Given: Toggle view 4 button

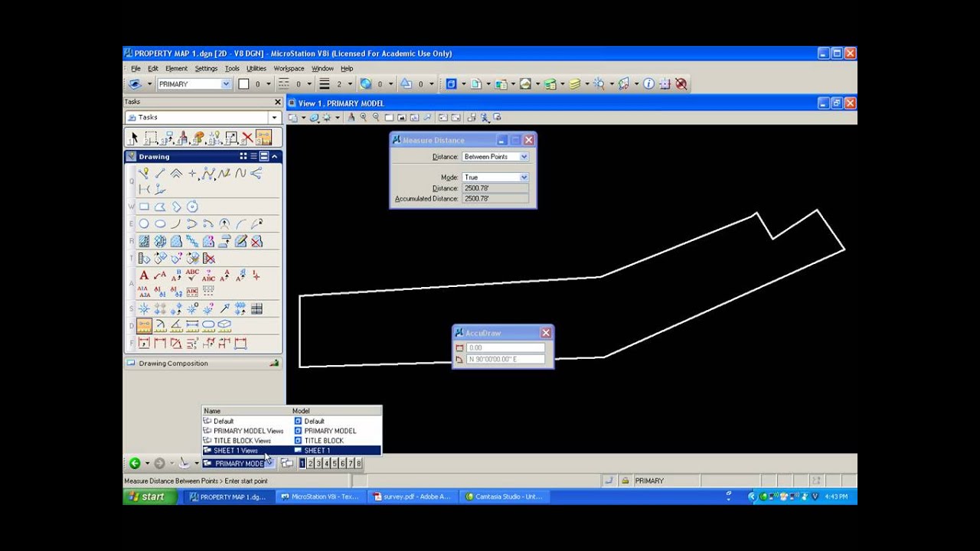Looking at the screenshot, I should pyautogui.click(x=326, y=463).
